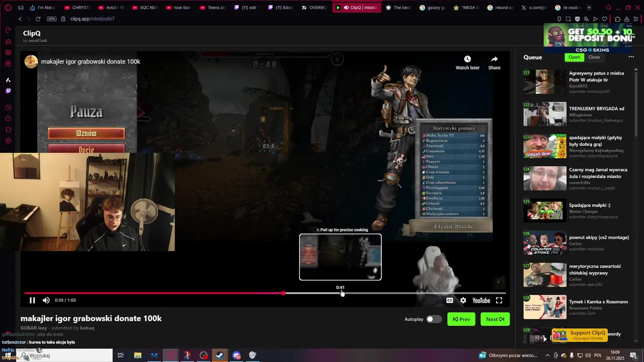Click the Share arrow on the video
Viewport: 644px width, 362px height.
[x=494, y=59]
